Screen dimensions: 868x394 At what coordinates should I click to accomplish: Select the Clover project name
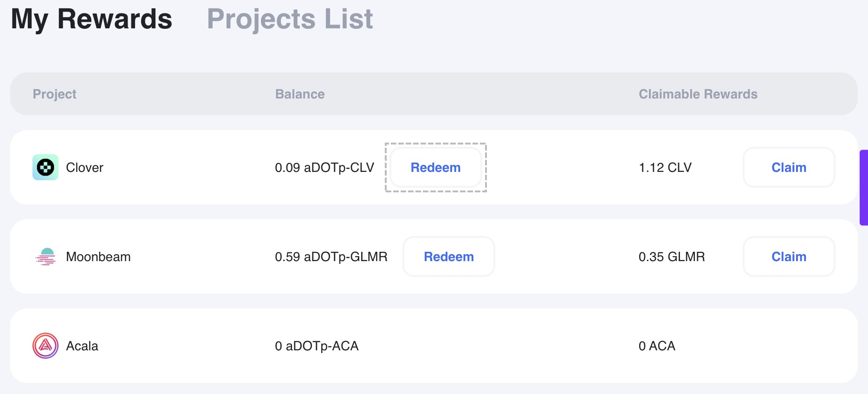coord(84,167)
